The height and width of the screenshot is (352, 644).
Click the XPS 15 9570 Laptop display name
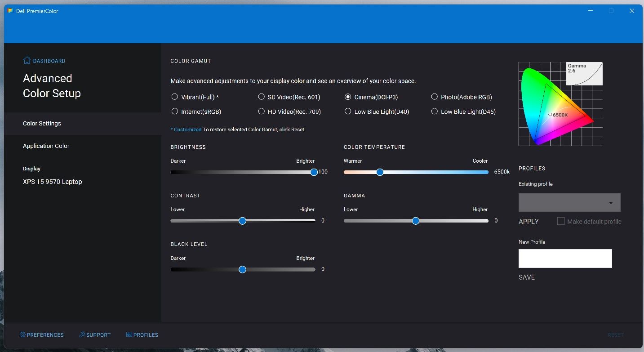(53, 182)
